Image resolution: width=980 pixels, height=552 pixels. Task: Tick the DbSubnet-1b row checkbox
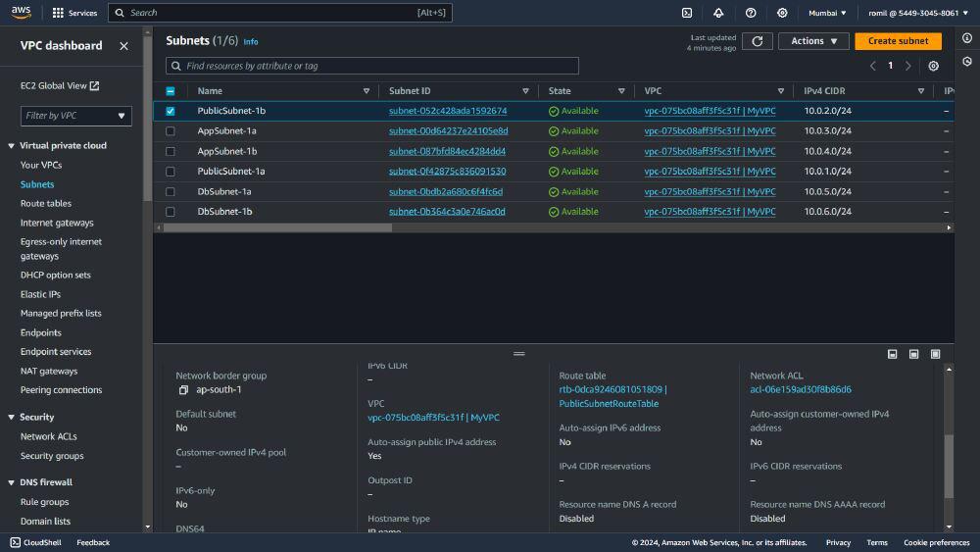171,212
